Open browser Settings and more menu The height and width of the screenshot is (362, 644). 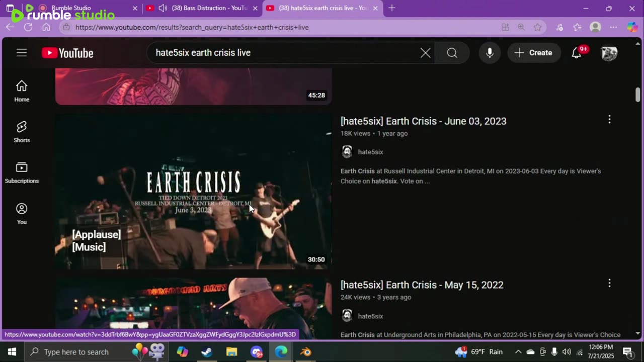click(x=613, y=27)
